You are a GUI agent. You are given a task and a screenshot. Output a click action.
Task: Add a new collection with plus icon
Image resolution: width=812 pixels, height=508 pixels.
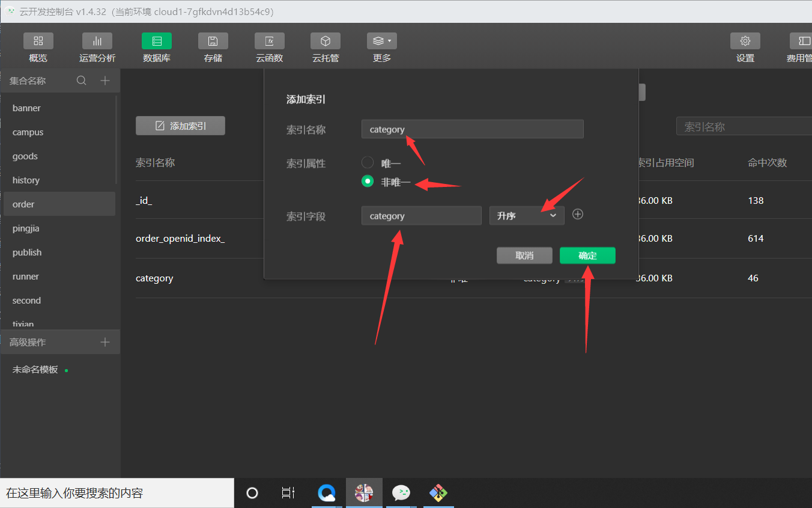click(x=105, y=81)
